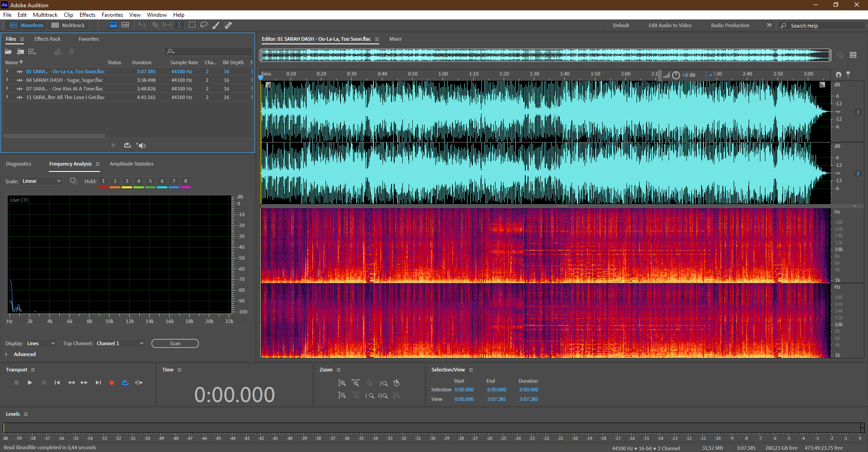Screen dimensions: 868x452
Task: Open the Files panel search options
Action: (170, 52)
